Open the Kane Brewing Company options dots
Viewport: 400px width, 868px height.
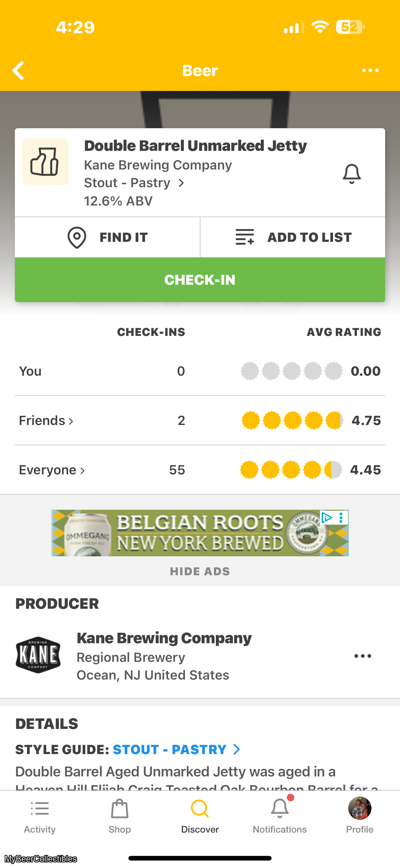(x=362, y=656)
